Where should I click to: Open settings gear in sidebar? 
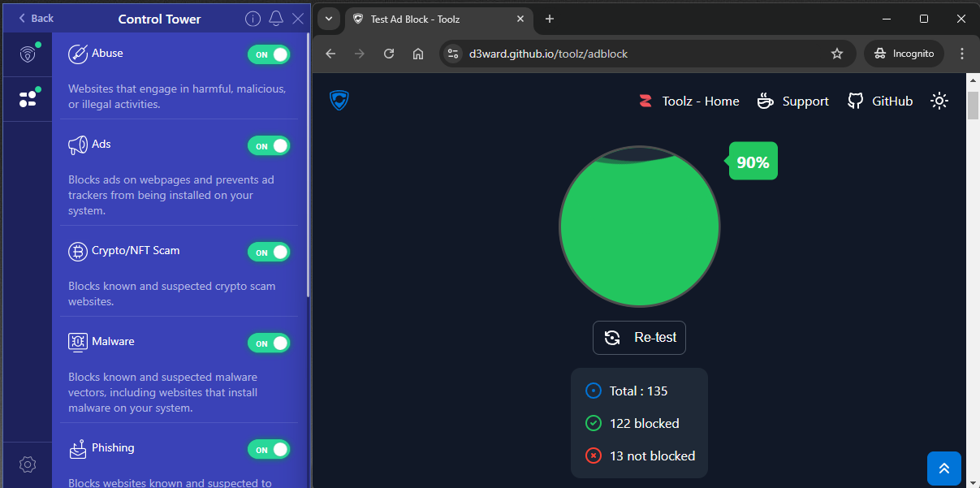point(28,464)
